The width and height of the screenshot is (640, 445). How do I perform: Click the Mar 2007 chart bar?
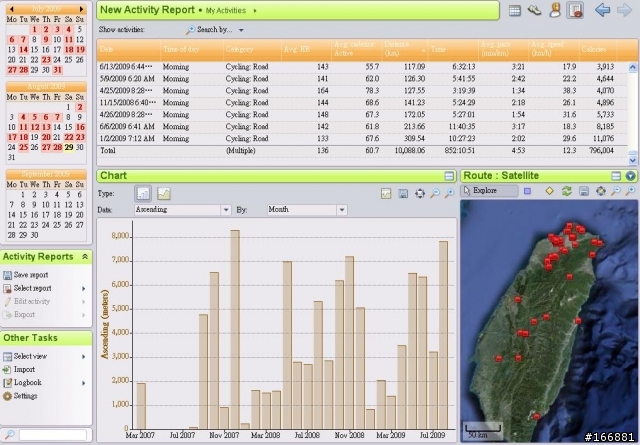[x=141, y=406]
